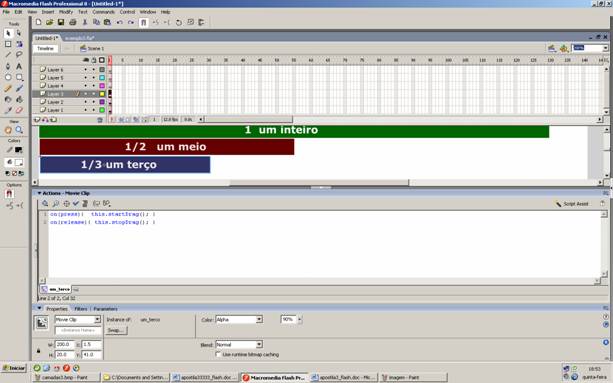The image size is (613, 383).
Task: Enable Use runtime bitmap caching checkbox
Action: pos(218,354)
